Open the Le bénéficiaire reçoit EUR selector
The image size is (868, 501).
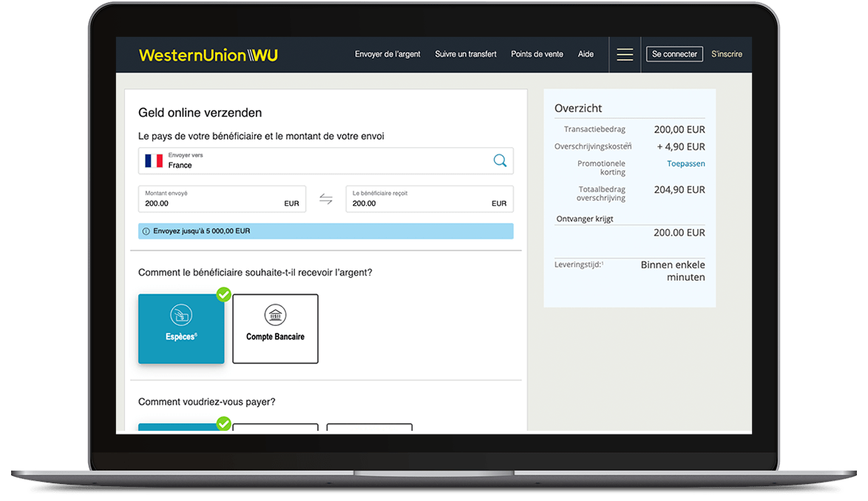(499, 203)
